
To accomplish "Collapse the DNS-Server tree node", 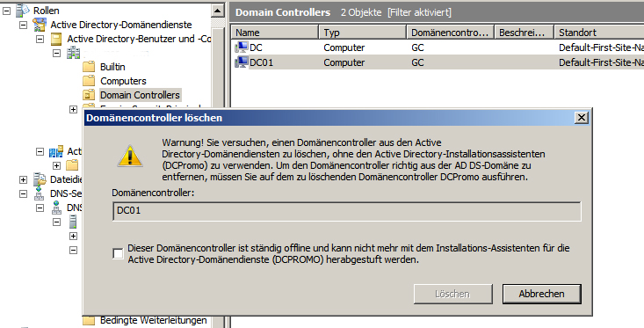I will coord(24,193).
